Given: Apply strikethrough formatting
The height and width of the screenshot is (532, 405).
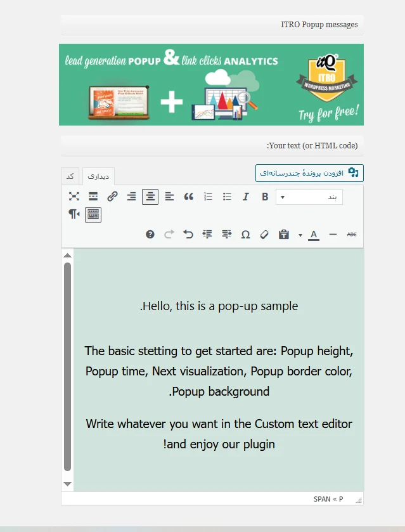Looking at the screenshot, I should (x=352, y=235).
